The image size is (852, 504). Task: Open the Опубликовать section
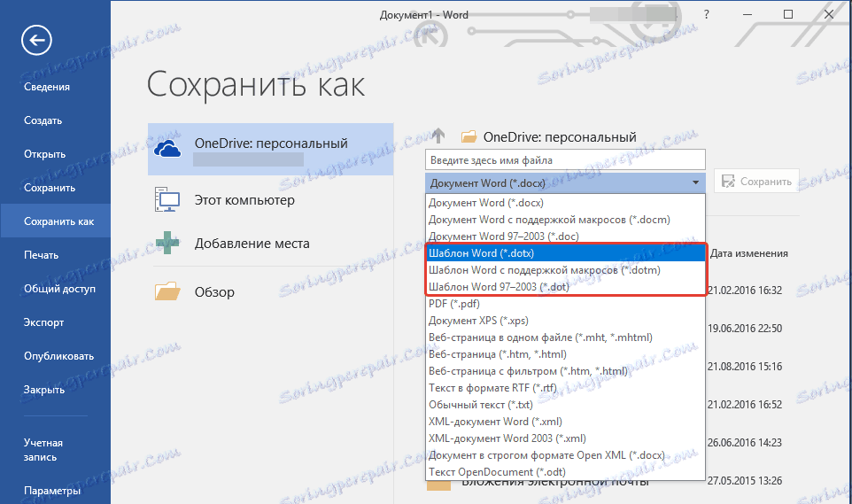[58, 356]
